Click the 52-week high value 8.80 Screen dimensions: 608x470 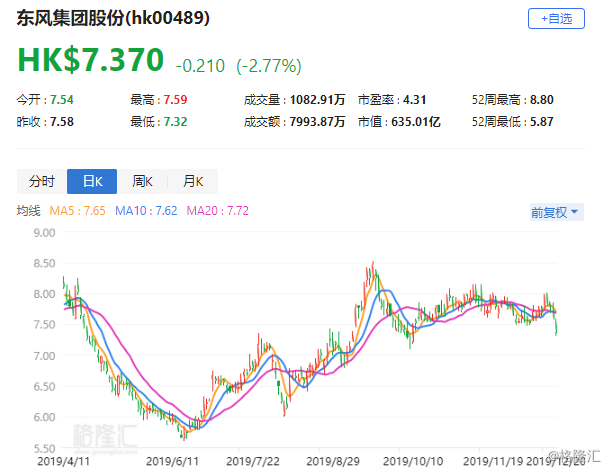[542, 100]
